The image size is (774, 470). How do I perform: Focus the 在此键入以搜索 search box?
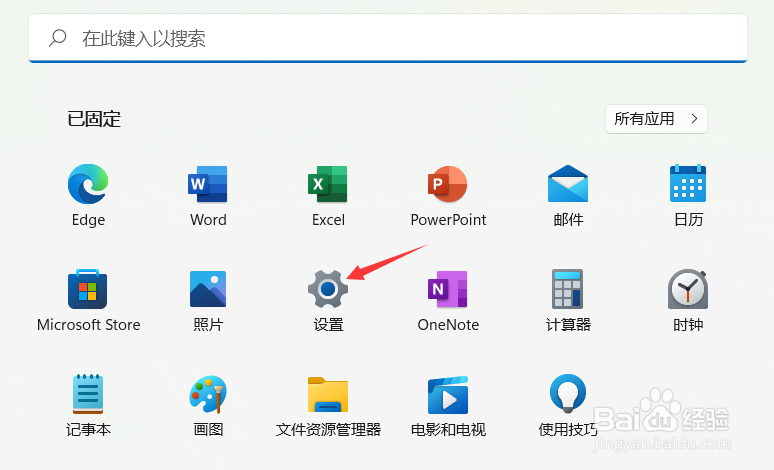(x=388, y=39)
